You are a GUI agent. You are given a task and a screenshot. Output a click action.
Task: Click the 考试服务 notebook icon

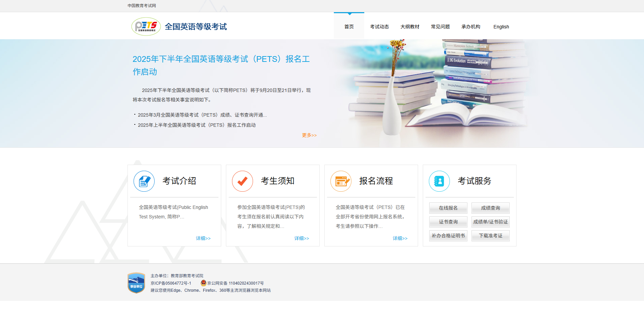(x=439, y=181)
